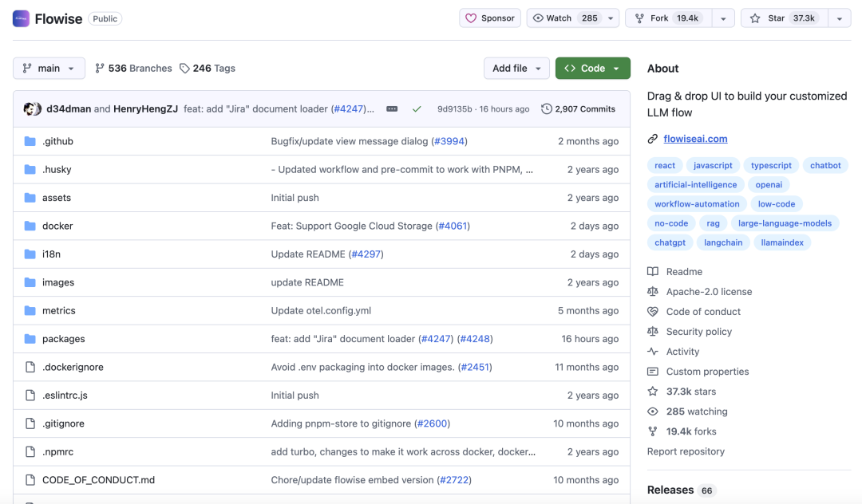Open the Security policy link
Image resolution: width=862 pixels, height=504 pixels.
coord(698,332)
